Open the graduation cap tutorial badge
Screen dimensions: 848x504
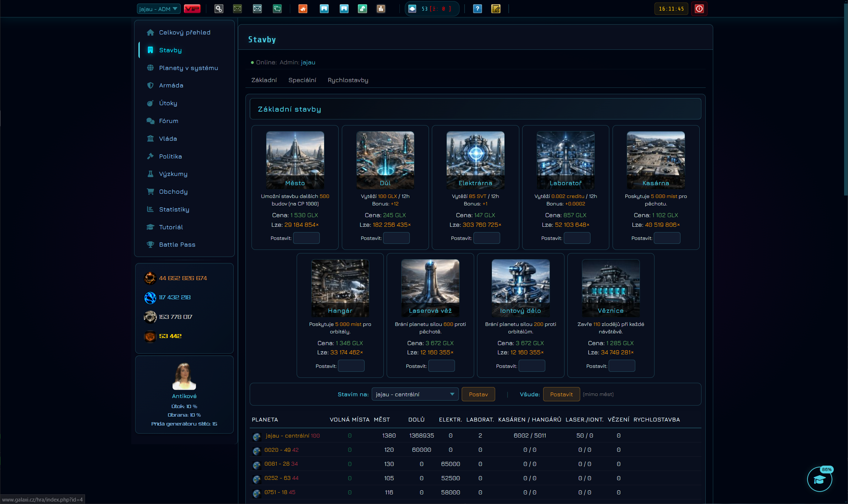pyautogui.click(x=820, y=479)
